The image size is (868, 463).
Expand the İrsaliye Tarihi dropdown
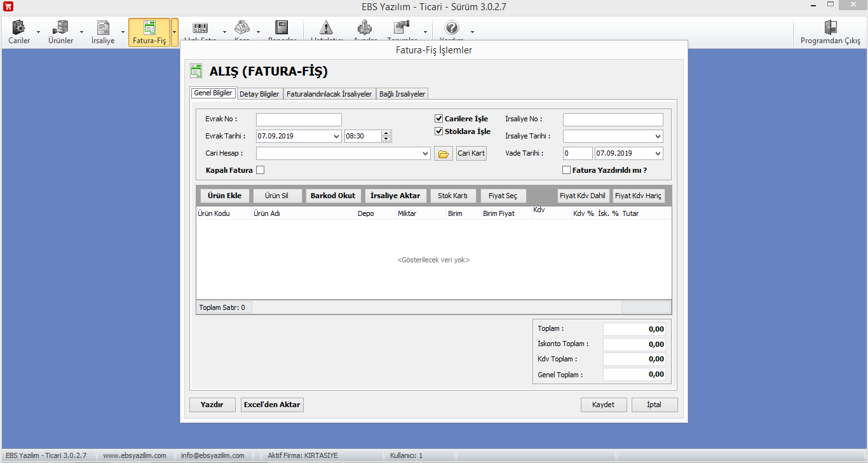657,136
